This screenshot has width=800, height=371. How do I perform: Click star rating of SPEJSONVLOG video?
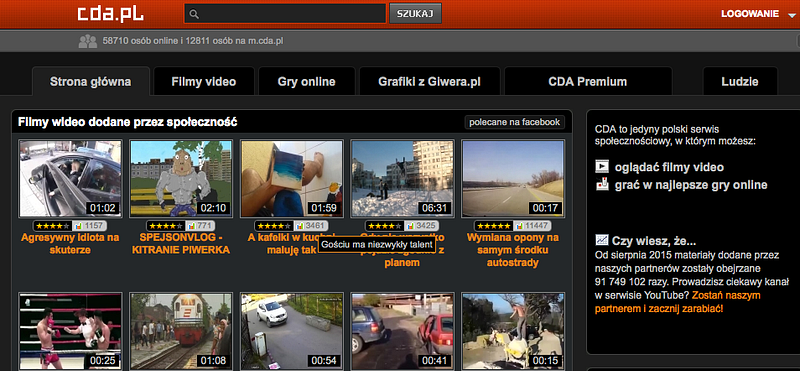click(x=166, y=226)
